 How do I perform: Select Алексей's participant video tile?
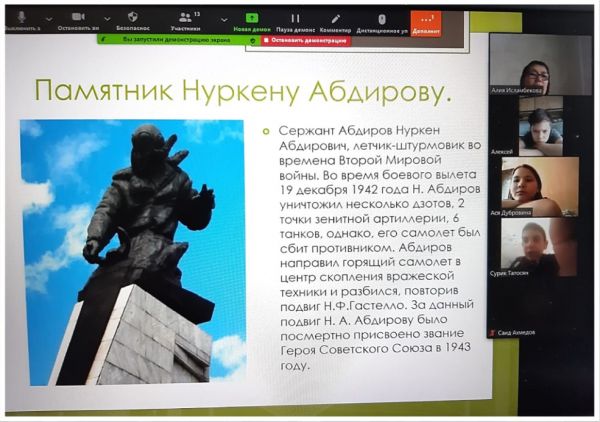pos(540,125)
